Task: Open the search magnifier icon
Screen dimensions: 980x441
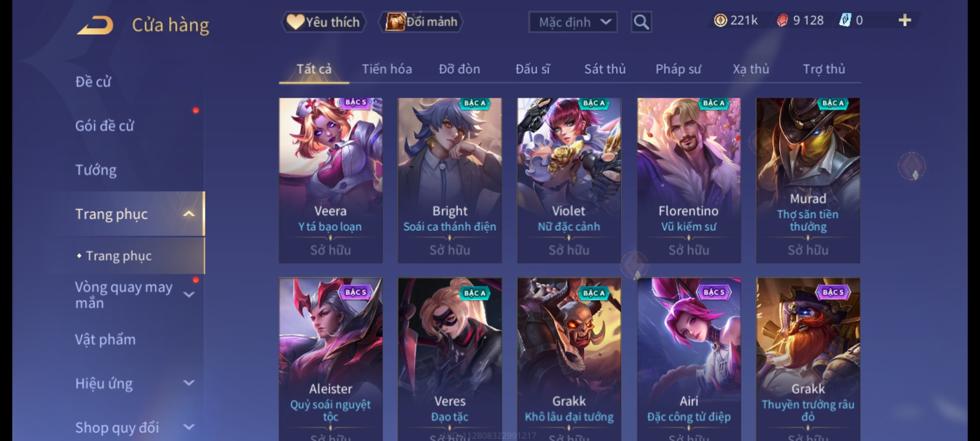Action: [x=641, y=22]
